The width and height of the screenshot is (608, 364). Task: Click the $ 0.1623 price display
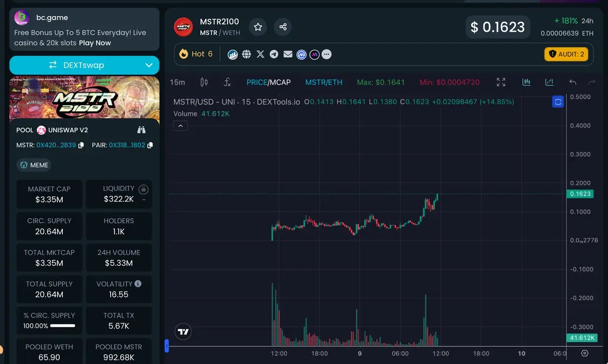pyautogui.click(x=498, y=27)
